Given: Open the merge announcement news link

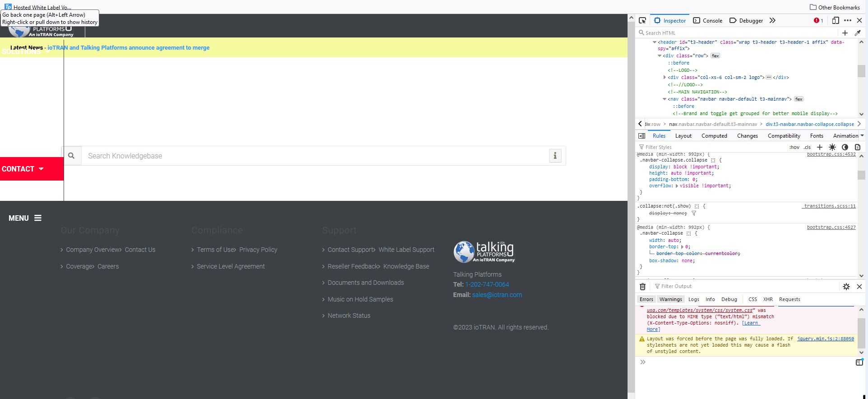Looking at the screenshot, I should pos(129,47).
